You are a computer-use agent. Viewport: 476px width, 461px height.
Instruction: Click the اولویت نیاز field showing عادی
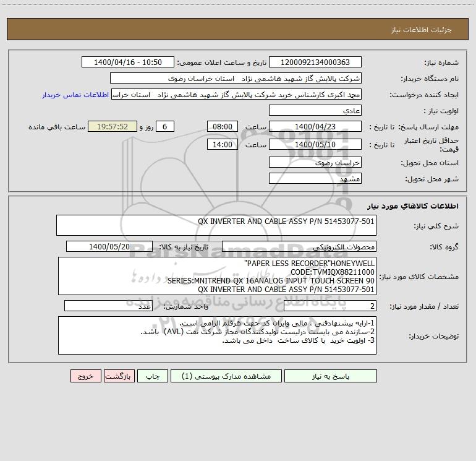tap(315, 110)
